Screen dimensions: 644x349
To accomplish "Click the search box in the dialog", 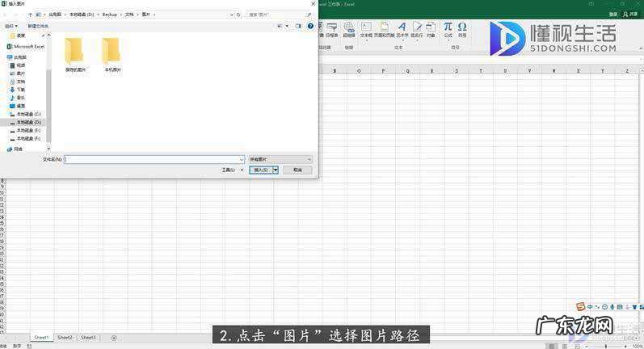I will point(279,15).
